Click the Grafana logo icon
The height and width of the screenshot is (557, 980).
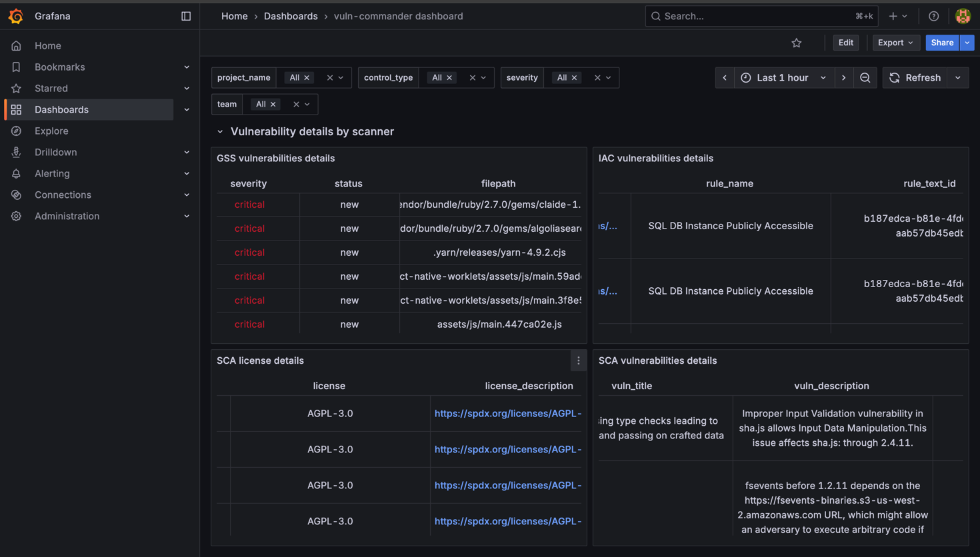pyautogui.click(x=16, y=16)
